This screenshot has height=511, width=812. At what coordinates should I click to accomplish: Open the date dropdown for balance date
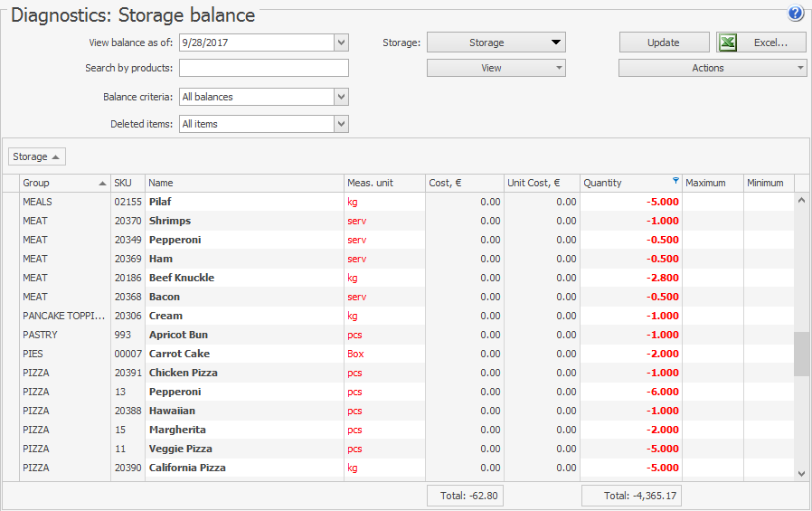[x=341, y=43]
